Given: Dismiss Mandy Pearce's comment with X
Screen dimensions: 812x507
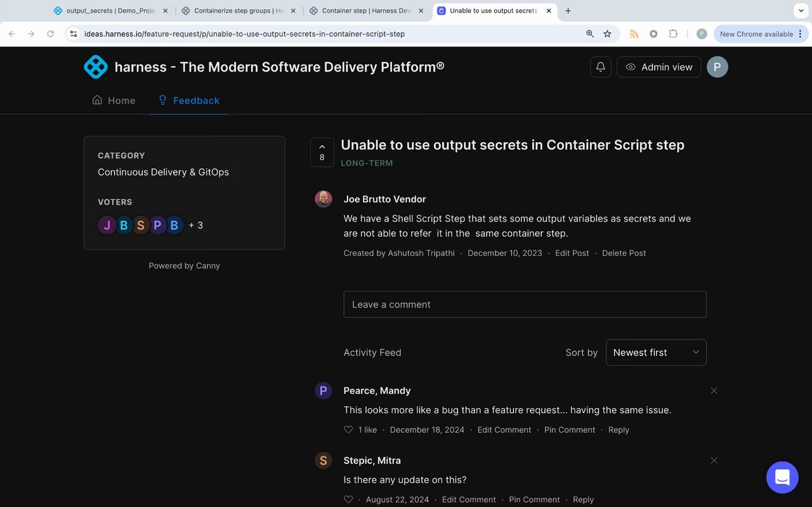Looking at the screenshot, I should [714, 391].
